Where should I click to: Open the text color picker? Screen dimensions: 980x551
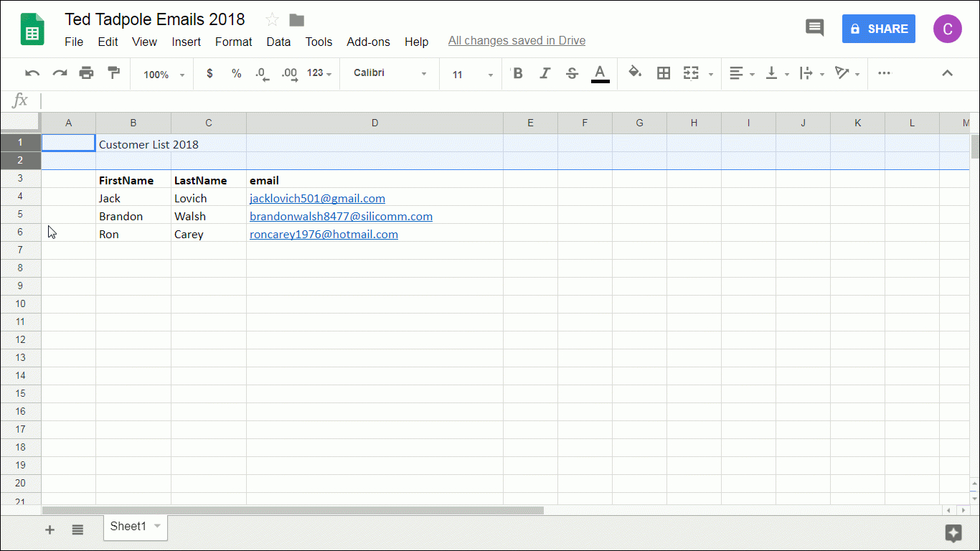(x=600, y=73)
